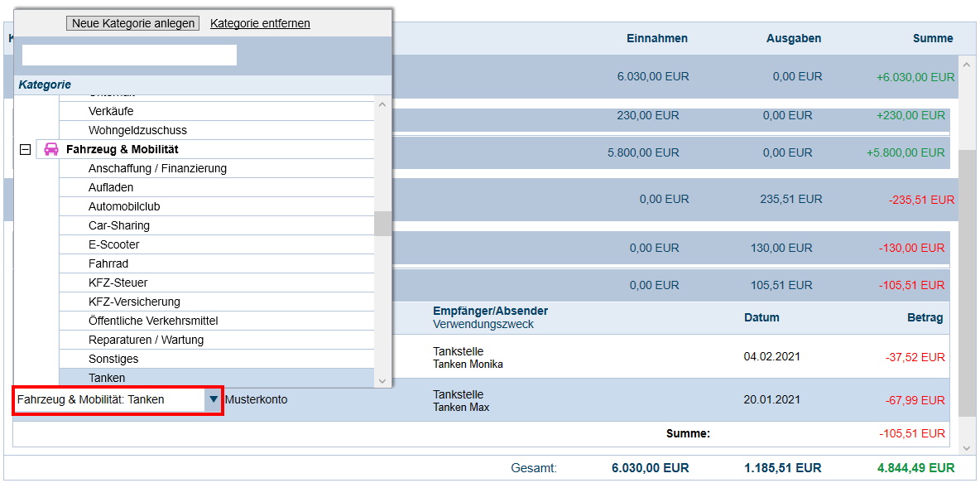The width and height of the screenshot is (980, 483).
Task: Click the pink car icon for Fahrzeug & Mobilität
Action: tap(51, 149)
